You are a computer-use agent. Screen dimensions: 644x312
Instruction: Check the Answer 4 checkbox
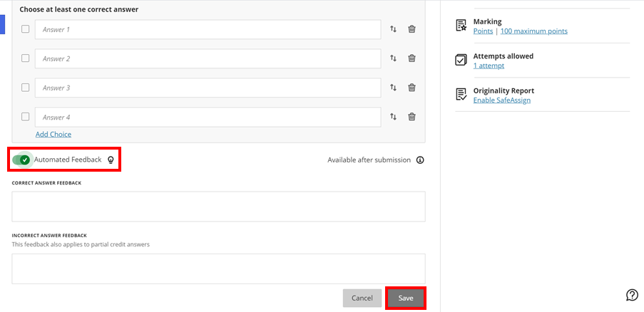click(26, 117)
